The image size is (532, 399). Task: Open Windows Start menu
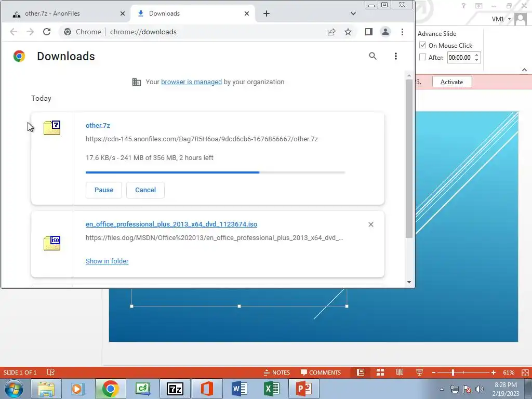point(14,389)
